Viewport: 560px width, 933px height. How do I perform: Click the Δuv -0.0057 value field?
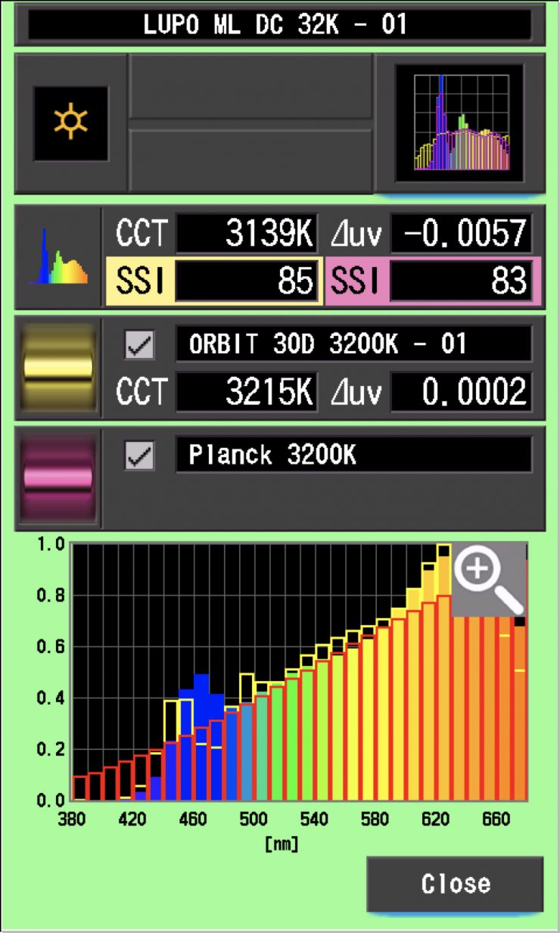click(x=461, y=235)
